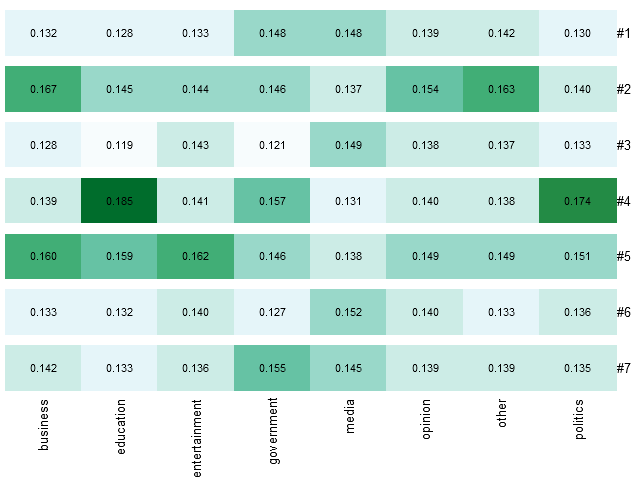This screenshot has height=480, width=640.
Task: Select the "opinion" column label
Action: 425,421
